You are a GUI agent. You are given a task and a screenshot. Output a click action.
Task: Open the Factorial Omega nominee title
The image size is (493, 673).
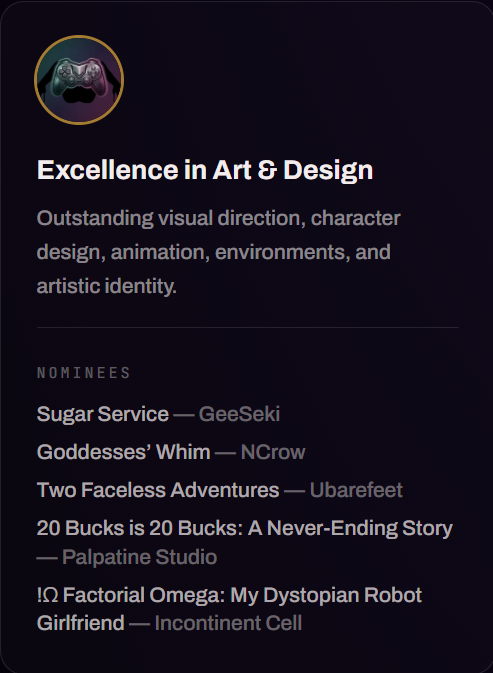click(x=229, y=609)
